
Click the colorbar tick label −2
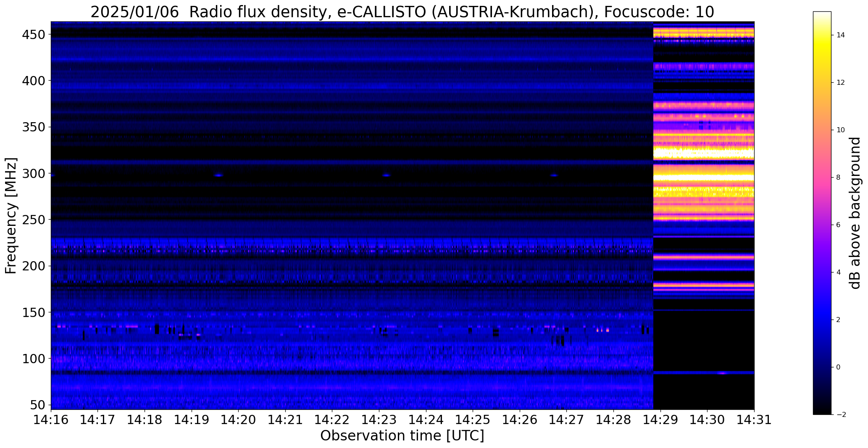point(841,415)
